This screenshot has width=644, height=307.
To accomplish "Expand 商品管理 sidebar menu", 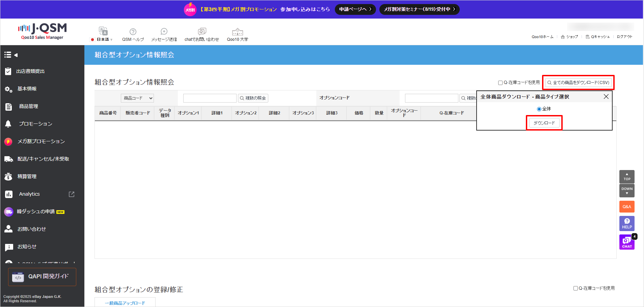I will click(29, 106).
